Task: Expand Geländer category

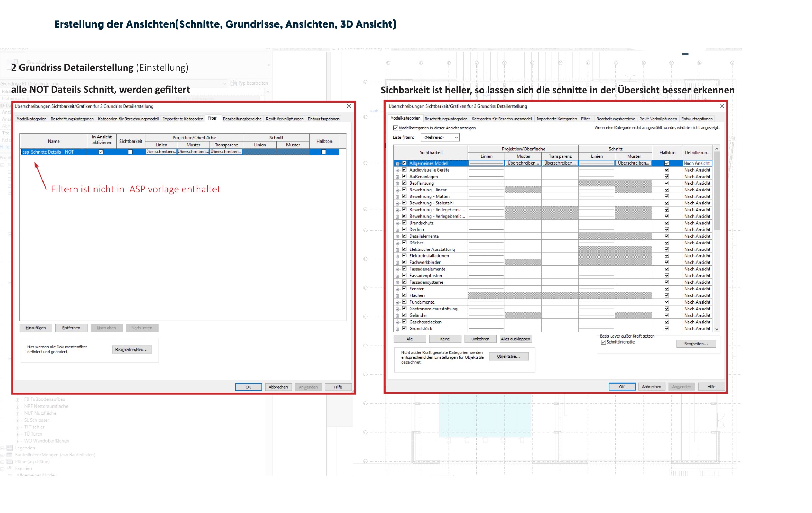Action: point(397,316)
